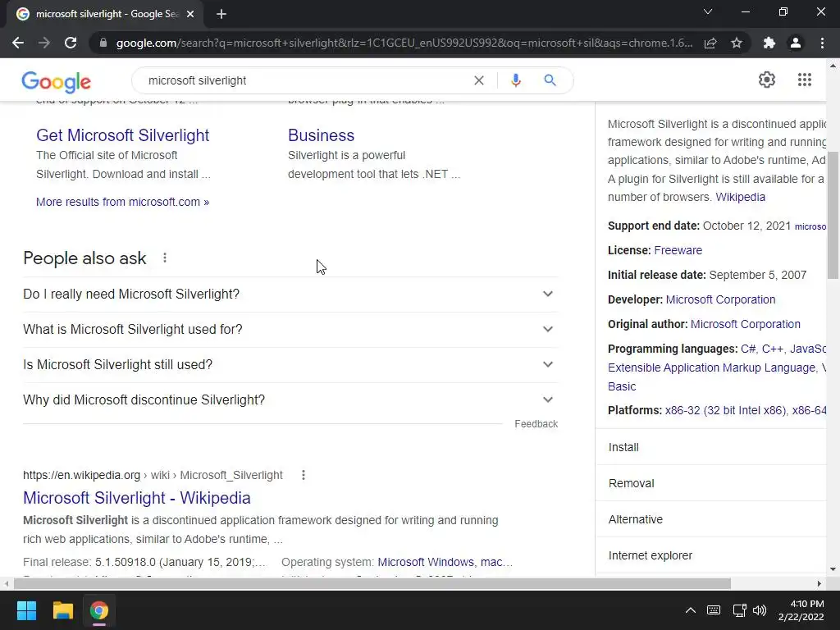
Task: Open Microsoft Windows operating system link
Action: 426,562
